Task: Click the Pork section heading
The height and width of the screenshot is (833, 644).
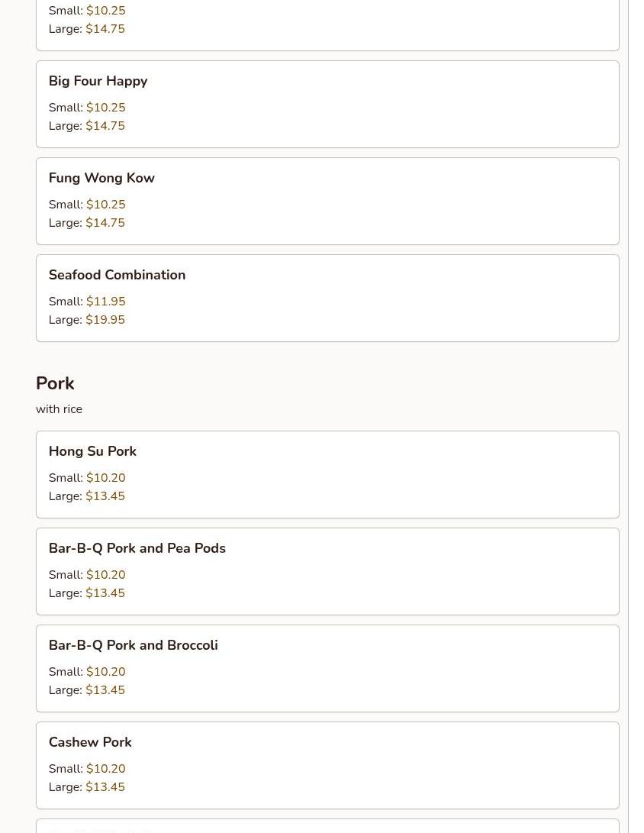Action: click(55, 383)
